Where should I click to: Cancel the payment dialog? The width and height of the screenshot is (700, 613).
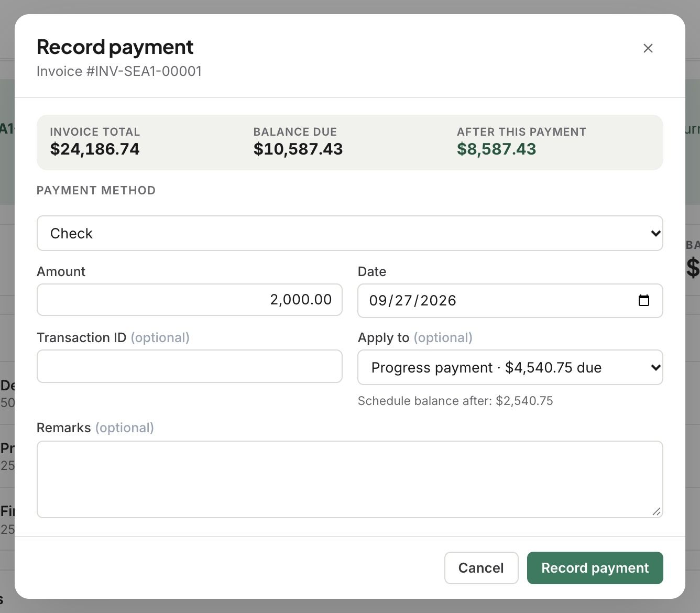tap(481, 568)
